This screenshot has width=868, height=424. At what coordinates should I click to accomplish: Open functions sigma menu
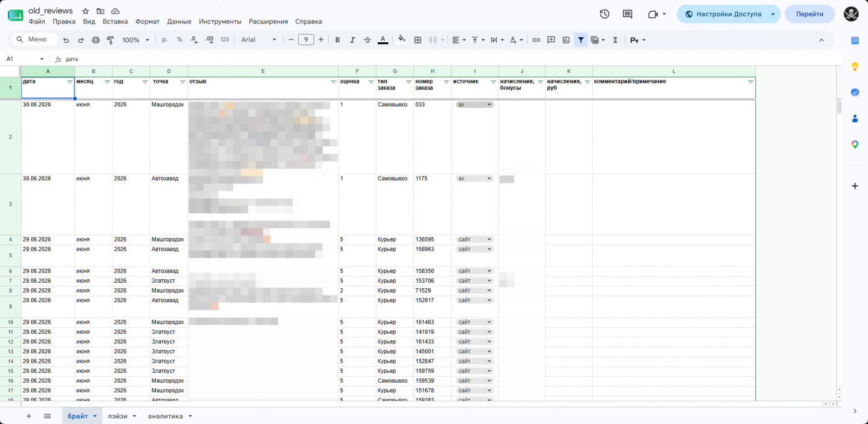pos(615,40)
